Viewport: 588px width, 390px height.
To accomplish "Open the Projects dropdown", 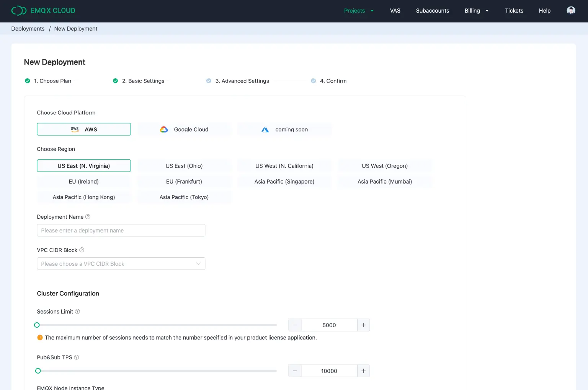I will [358, 11].
